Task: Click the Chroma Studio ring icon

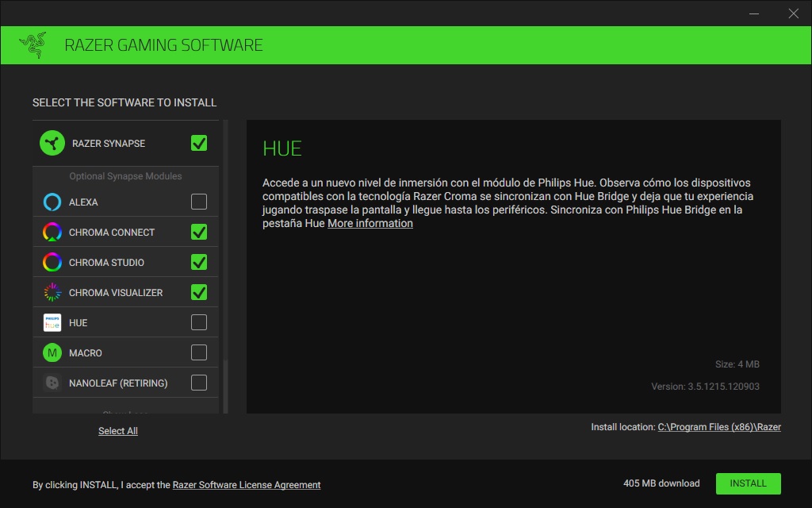Action: pyautogui.click(x=52, y=263)
